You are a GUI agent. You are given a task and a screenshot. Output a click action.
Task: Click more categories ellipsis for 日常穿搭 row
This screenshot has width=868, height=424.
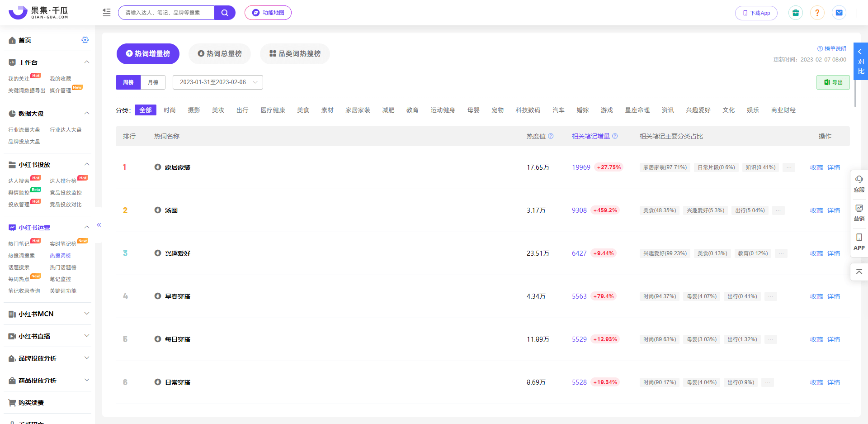(x=768, y=382)
